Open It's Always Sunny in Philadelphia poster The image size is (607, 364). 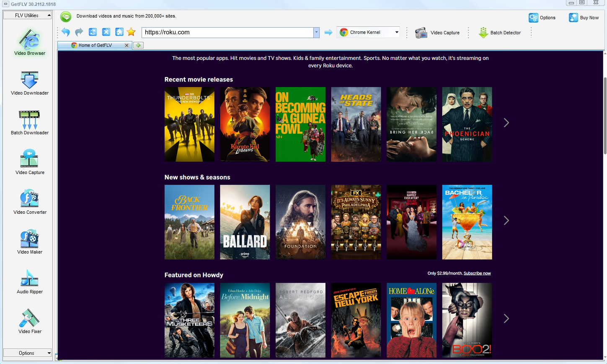pyautogui.click(x=356, y=222)
